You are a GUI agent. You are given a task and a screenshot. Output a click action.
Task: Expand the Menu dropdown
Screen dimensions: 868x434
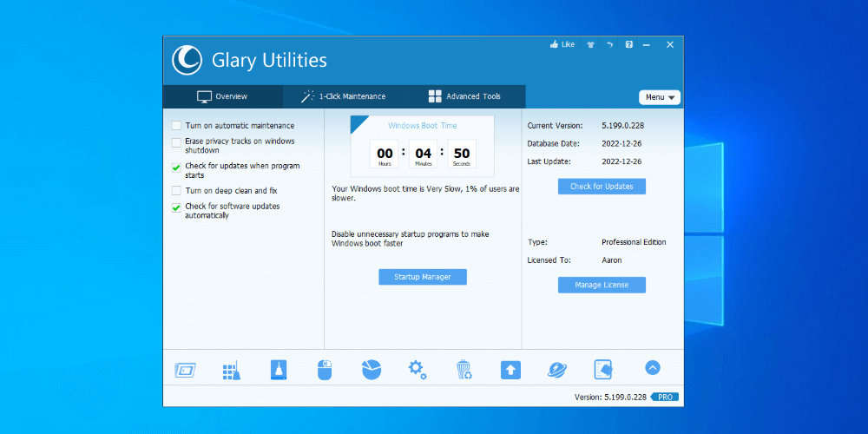(x=660, y=97)
